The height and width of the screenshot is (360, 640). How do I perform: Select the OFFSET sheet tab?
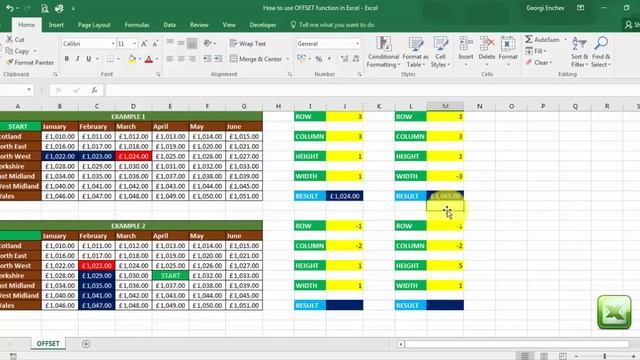point(48,344)
